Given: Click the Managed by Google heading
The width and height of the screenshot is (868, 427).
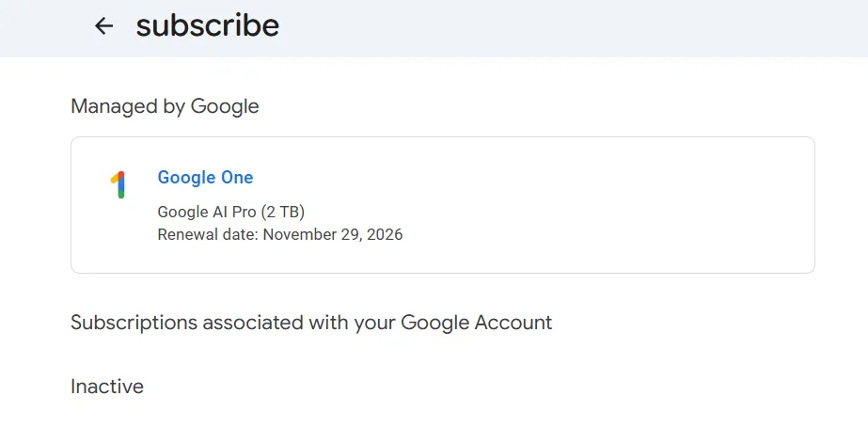Looking at the screenshot, I should (x=165, y=106).
